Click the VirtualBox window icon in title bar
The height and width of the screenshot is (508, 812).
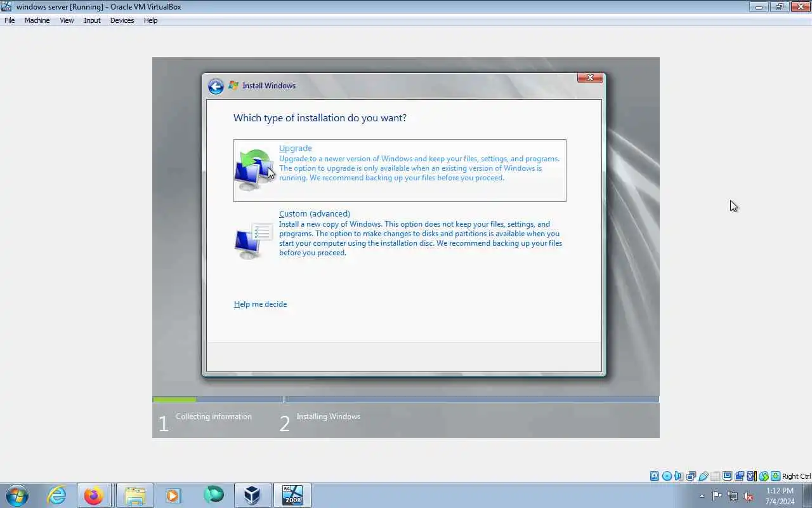point(6,6)
